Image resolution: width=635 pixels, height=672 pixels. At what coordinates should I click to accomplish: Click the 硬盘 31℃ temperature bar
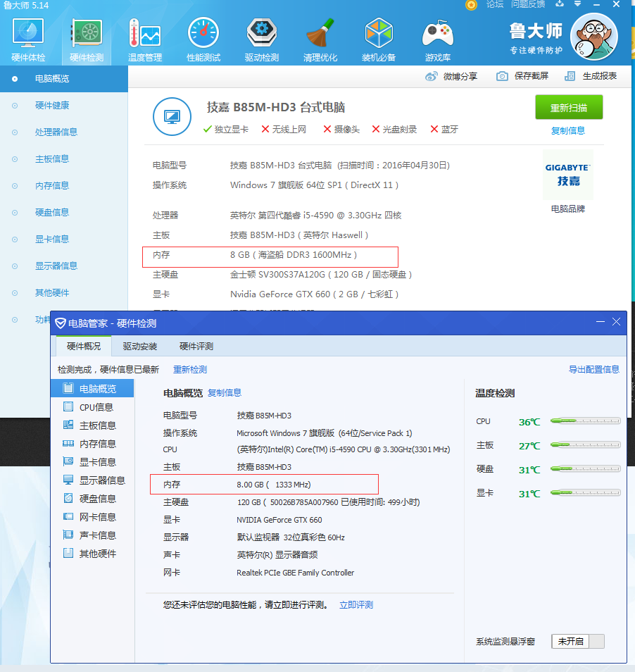585,468
